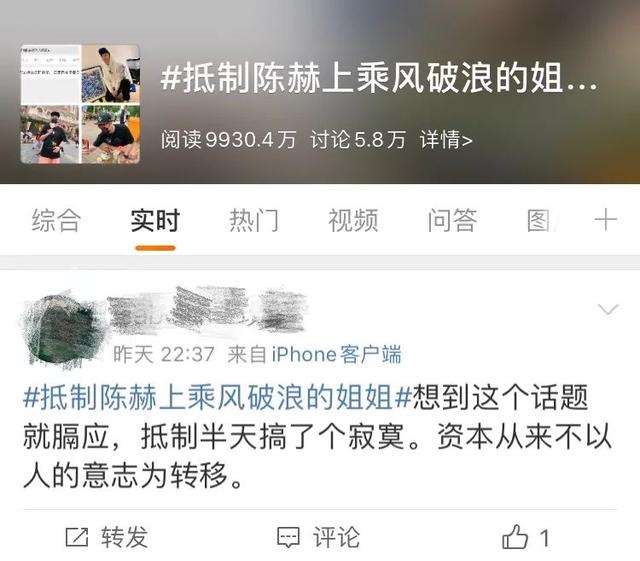Open the partially visible 图 tab
640x561 pixels.
pyautogui.click(x=540, y=220)
